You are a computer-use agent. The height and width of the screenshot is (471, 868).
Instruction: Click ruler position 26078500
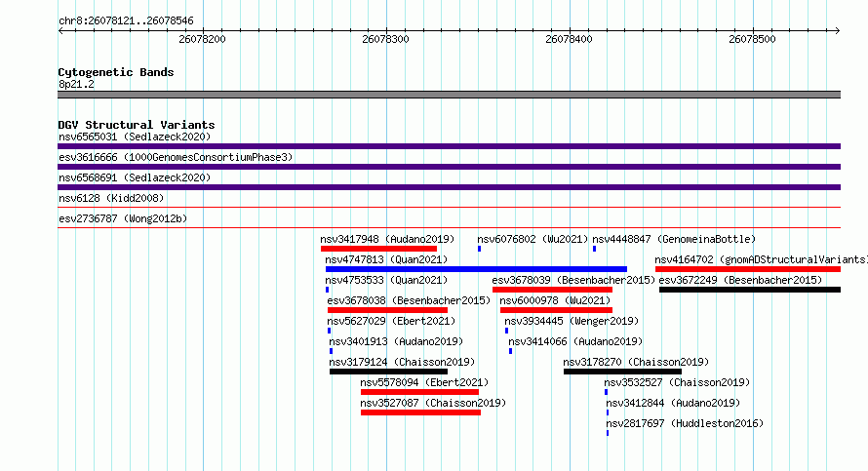752,39
